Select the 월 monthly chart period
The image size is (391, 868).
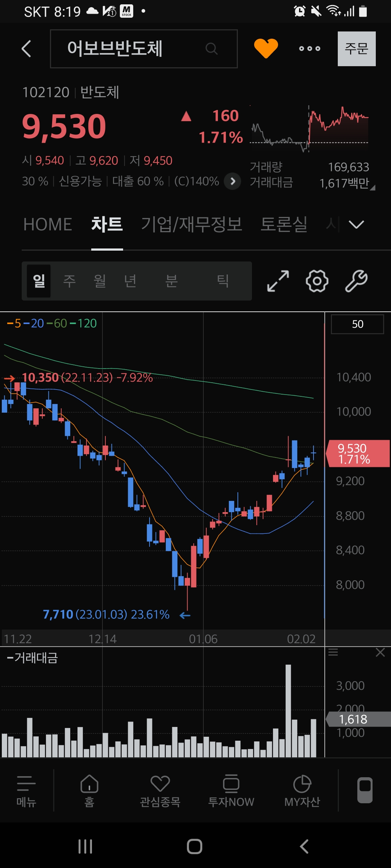tap(100, 281)
